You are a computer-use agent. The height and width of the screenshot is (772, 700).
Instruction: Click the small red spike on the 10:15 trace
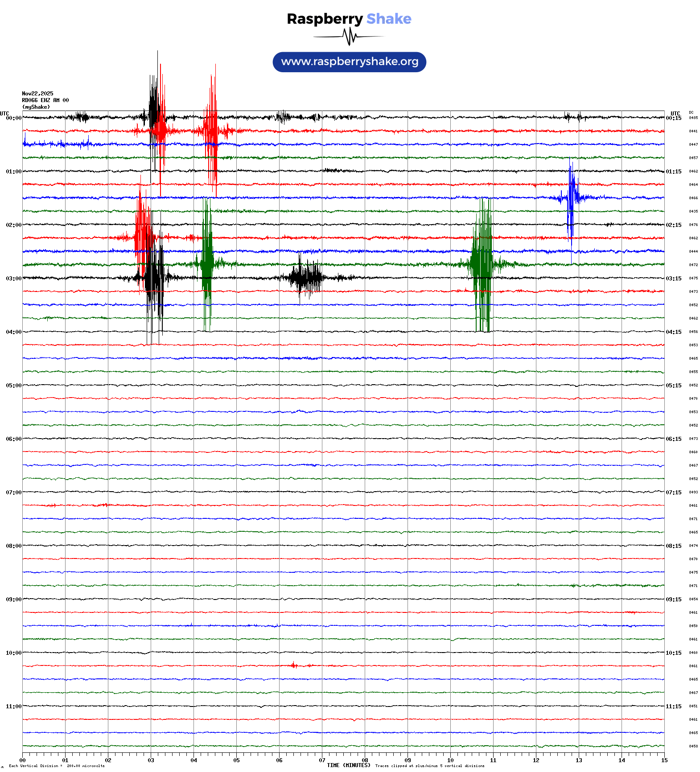(293, 665)
